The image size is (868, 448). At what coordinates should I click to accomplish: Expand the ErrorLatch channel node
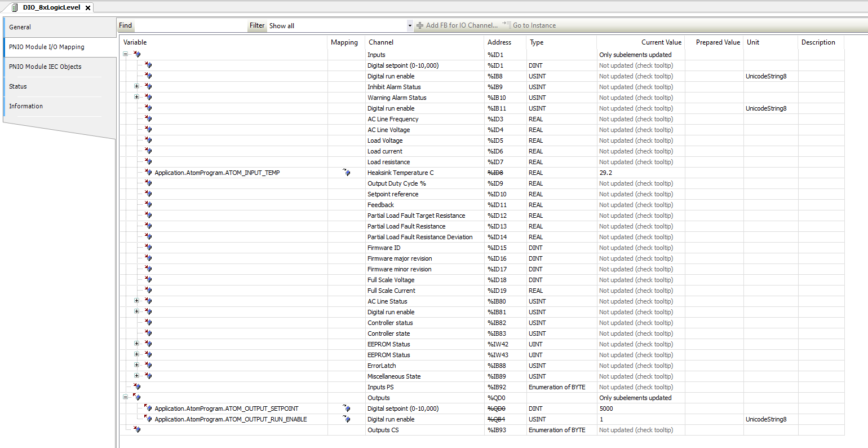tap(136, 366)
